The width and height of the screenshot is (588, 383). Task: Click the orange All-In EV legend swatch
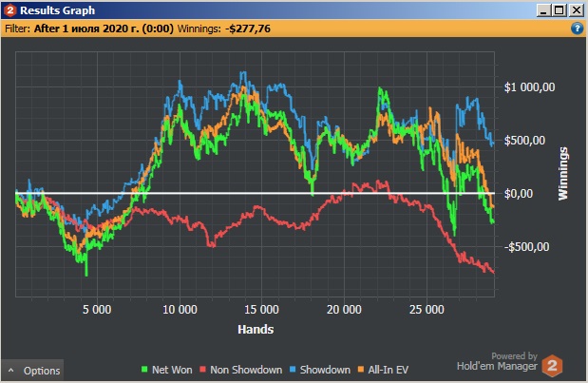[361, 370]
